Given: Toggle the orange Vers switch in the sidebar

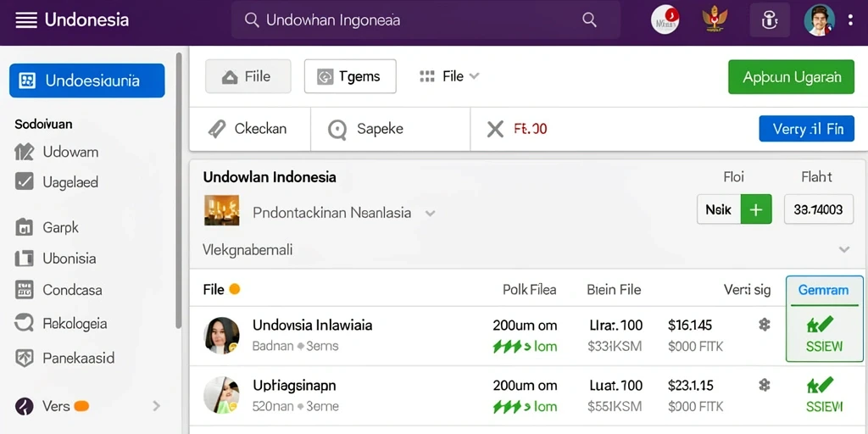Looking at the screenshot, I should click(81, 406).
